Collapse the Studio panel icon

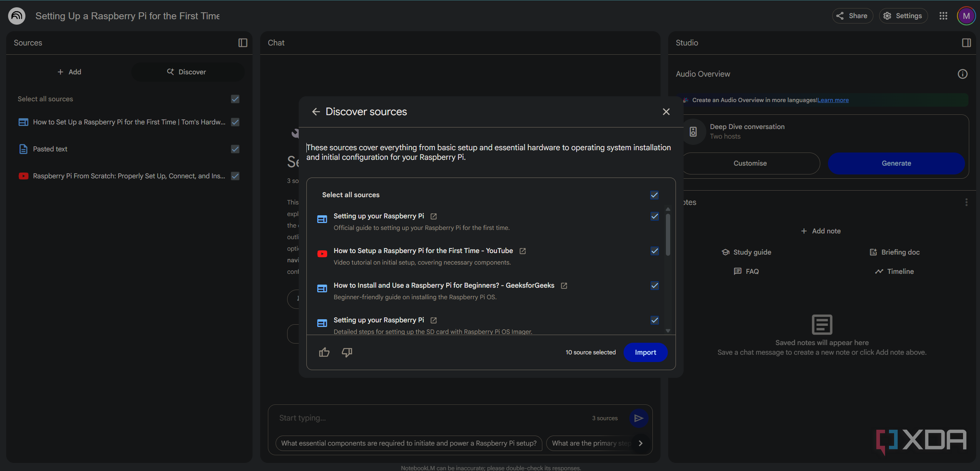coord(966,43)
